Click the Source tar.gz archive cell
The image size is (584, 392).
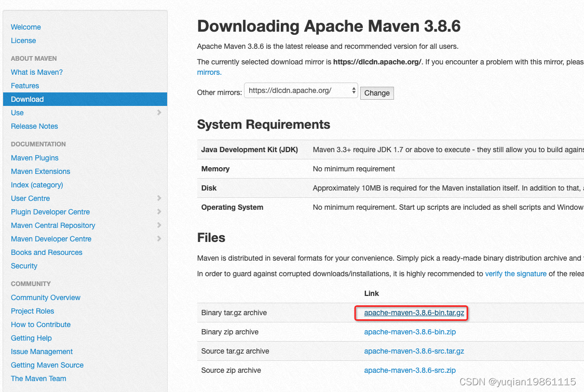pos(235,351)
